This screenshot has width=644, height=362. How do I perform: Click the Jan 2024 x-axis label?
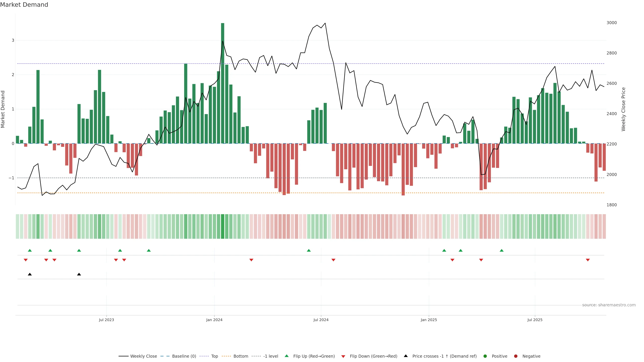coord(214,320)
